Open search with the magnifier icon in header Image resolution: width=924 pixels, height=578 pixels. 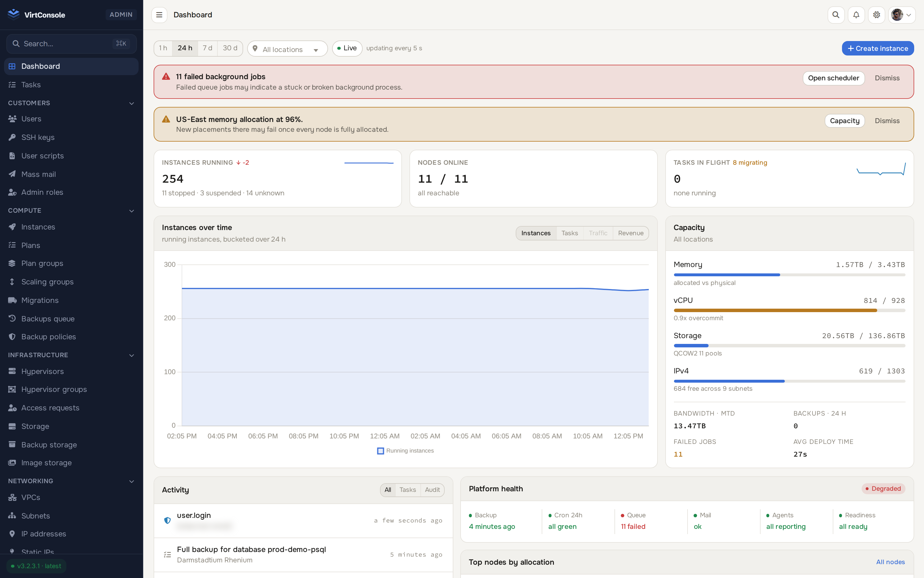(x=836, y=15)
